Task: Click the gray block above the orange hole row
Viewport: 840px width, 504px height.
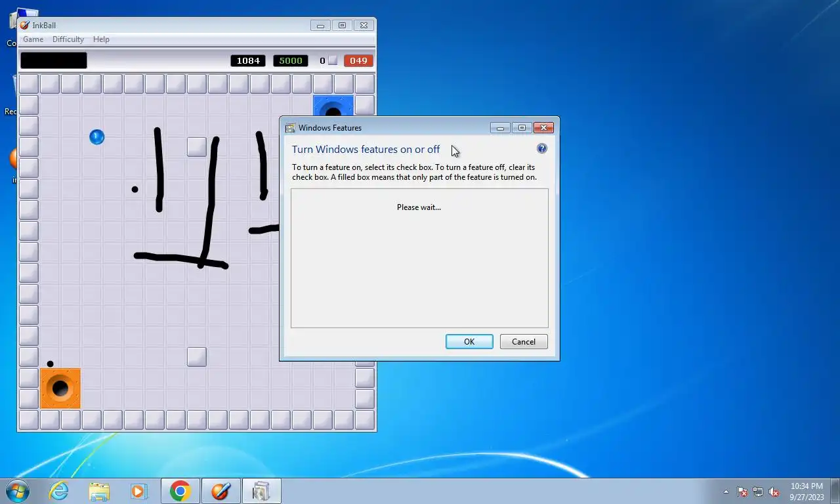Action: point(197,357)
